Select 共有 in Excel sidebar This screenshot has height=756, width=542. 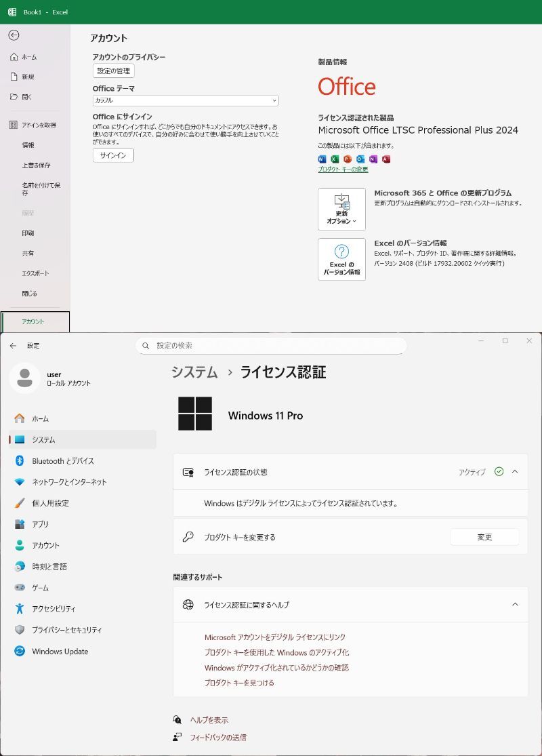pyautogui.click(x=28, y=253)
